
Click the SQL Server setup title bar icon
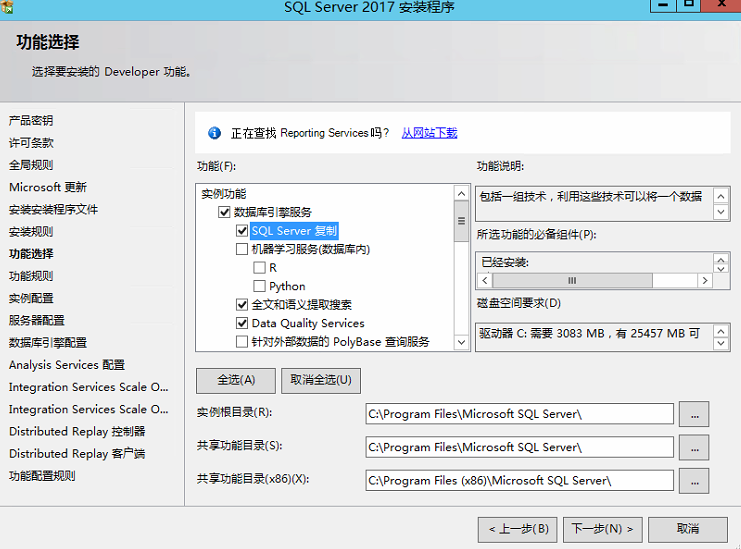[7, 6]
